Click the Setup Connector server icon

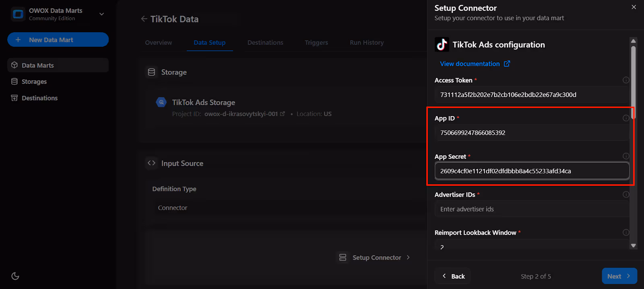click(x=343, y=258)
